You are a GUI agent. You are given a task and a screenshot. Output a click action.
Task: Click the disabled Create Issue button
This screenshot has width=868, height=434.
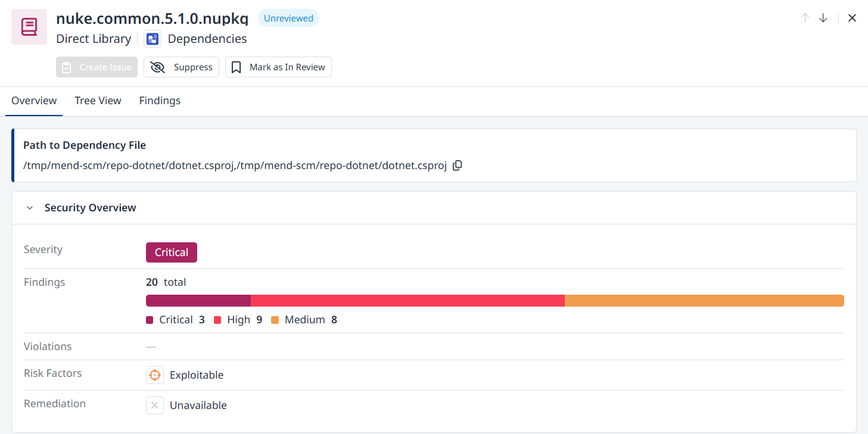[x=97, y=67]
